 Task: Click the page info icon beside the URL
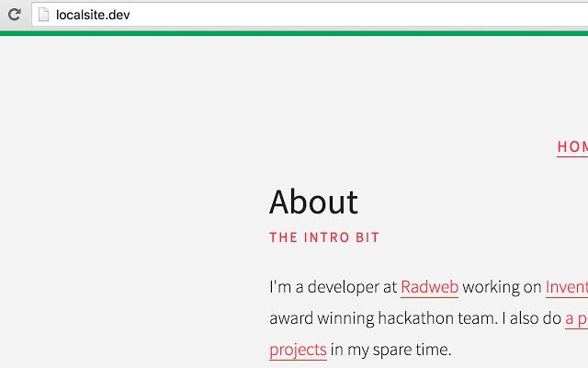tap(42, 14)
